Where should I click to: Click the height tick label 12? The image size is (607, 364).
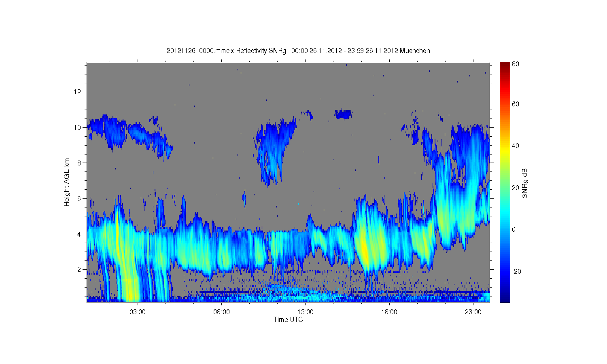point(78,92)
